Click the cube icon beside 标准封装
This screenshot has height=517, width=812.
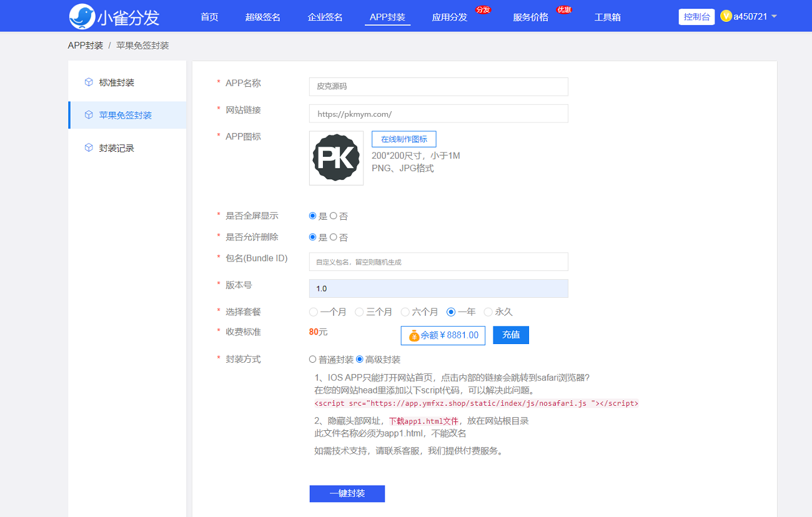89,82
